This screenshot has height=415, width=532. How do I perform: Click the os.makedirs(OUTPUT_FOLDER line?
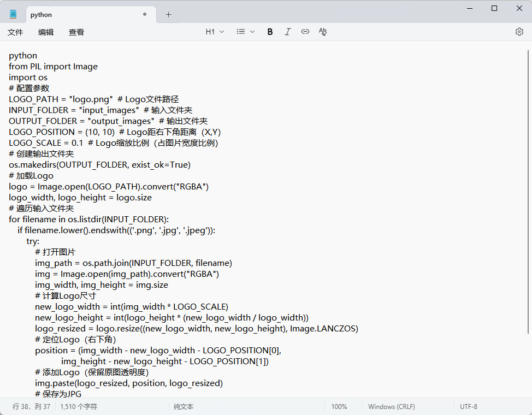click(x=100, y=165)
